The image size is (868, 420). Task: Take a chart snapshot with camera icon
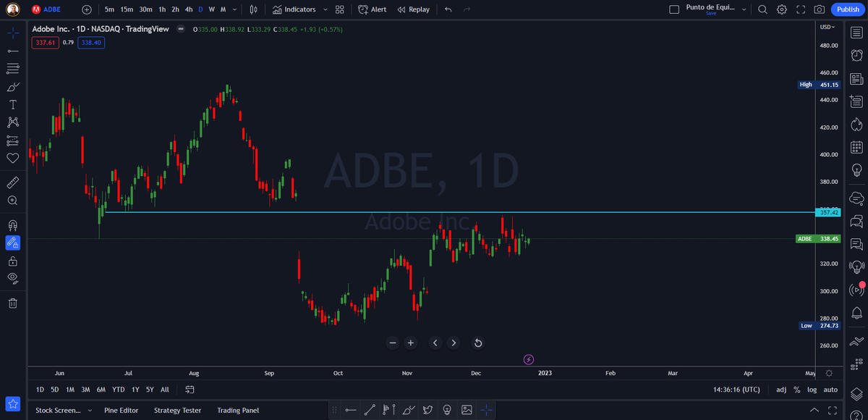tap(820, 9)
